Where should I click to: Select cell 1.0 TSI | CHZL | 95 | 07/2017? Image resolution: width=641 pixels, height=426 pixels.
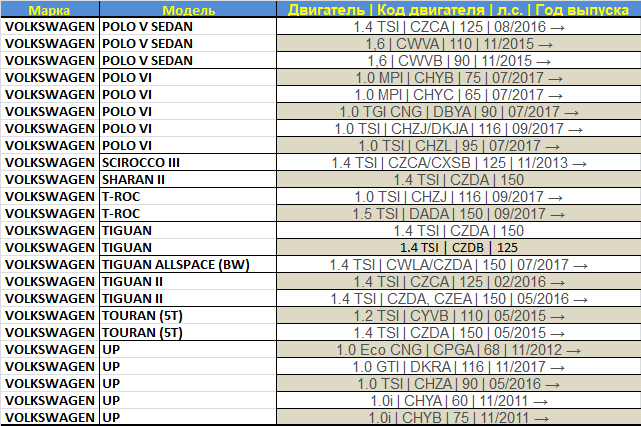tap(459, 146)
